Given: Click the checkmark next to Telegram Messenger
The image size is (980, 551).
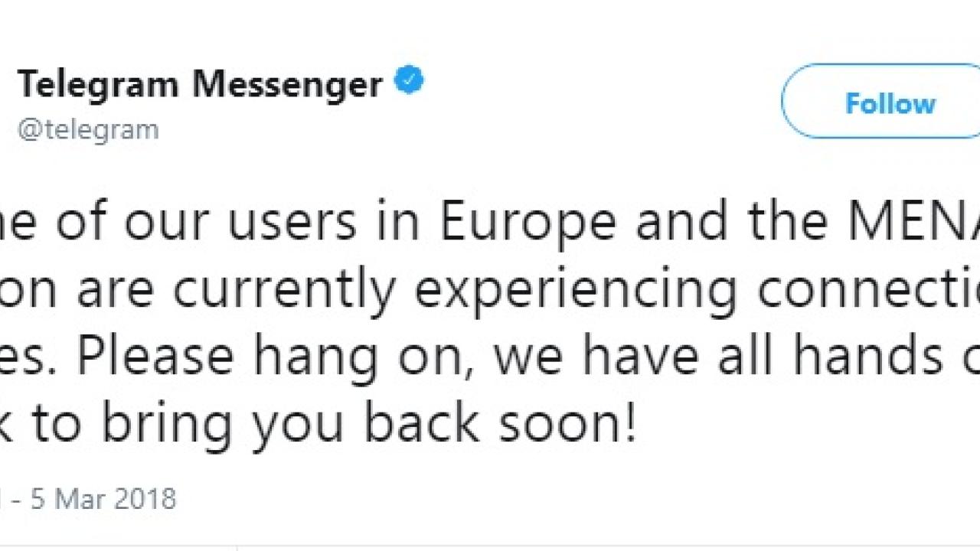Looking at the screenshot, I should pos(410,81).
